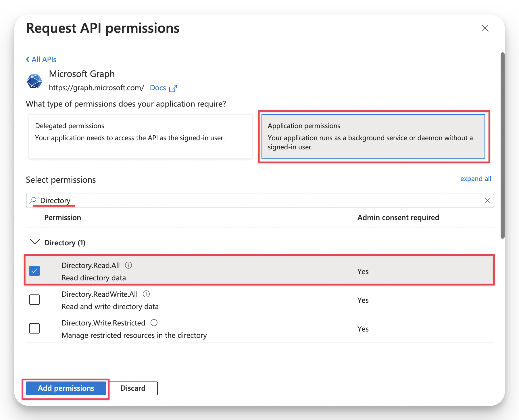
Task: Click the Discard button
Action: [133, 388]
